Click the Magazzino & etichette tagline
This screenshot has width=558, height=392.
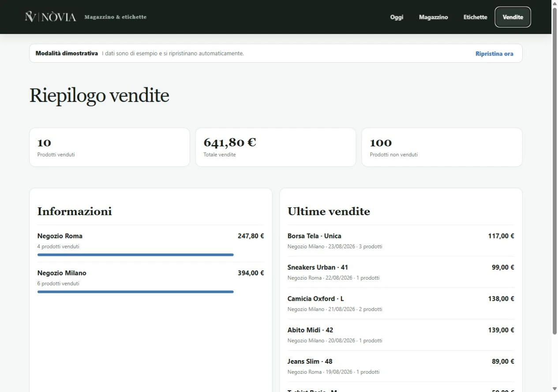tap(116, 17)
